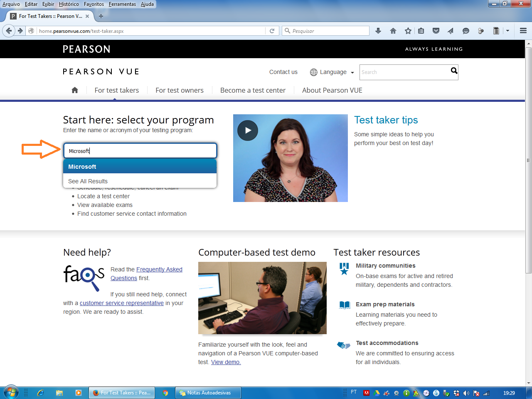Click the Test accommodations handshake icon

pos(344,345)
